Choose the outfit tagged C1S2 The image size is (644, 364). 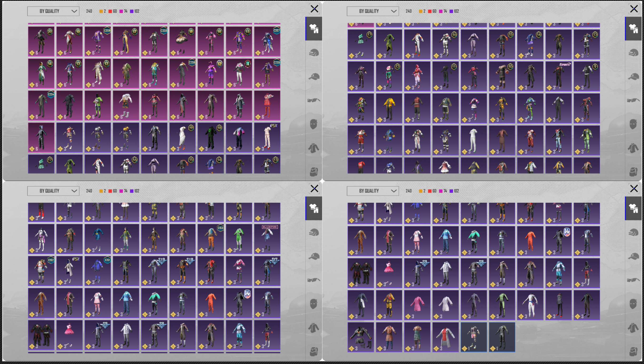pyautogui.click(x=41, y=271)
